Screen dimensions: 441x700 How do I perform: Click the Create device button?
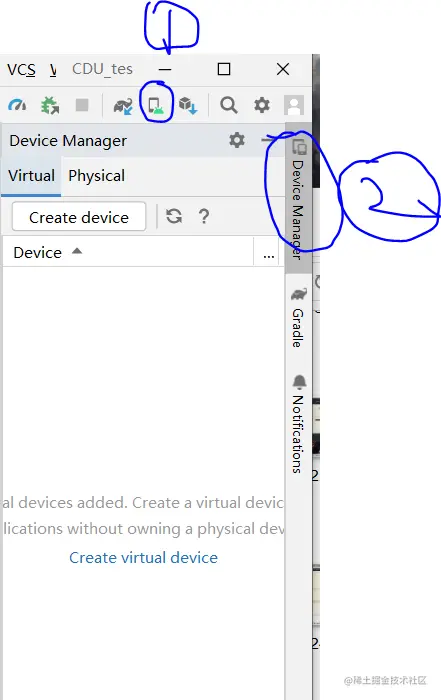pos(79,217)
